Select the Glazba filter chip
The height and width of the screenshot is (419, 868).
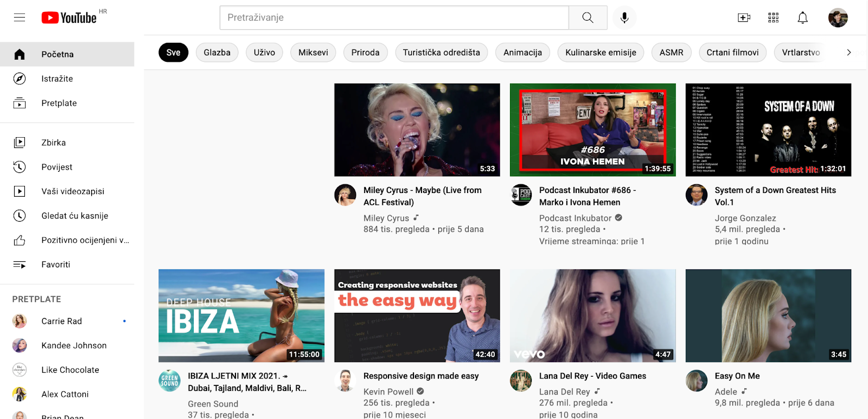(217, 53)
